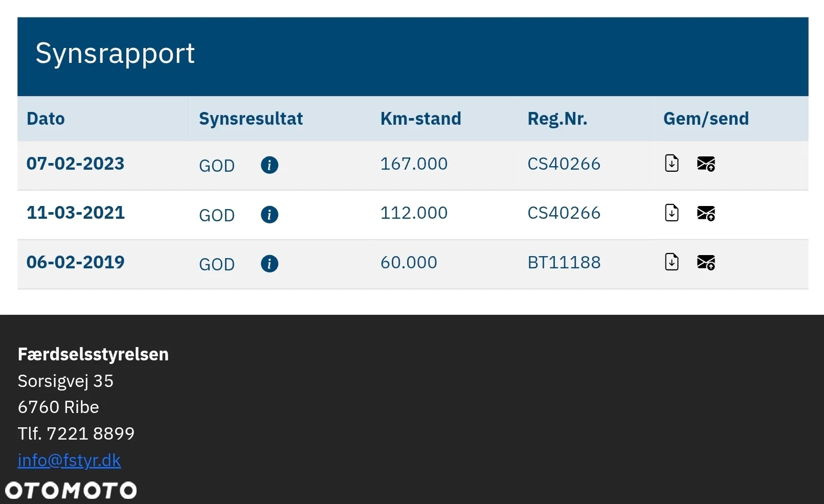The image size is (824, 504).
Task: Select the 07-02-2023 date entry
Action: (75, 164)
